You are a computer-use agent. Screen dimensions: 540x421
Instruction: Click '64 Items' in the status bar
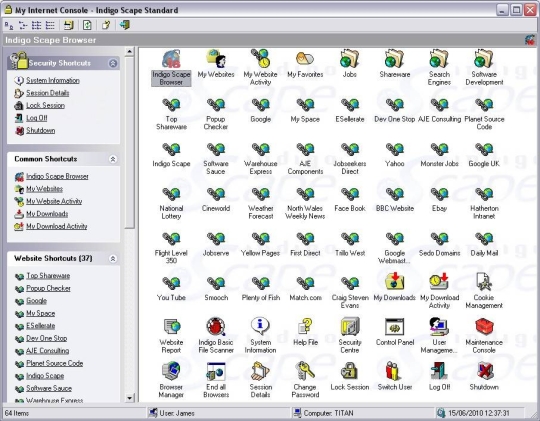pyautogui.click(x=17, y=413)
